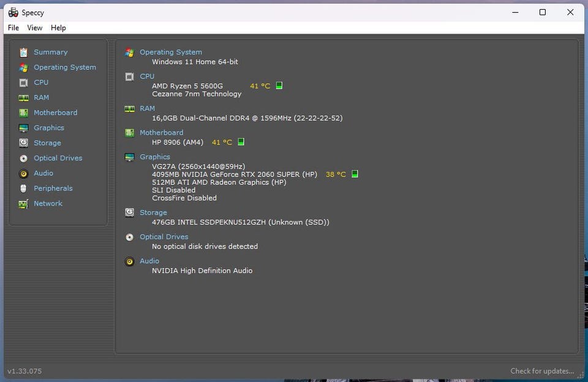The image size is (588, 382).
Task: Open the RAM heading link in summary
Action: [147, 108]
